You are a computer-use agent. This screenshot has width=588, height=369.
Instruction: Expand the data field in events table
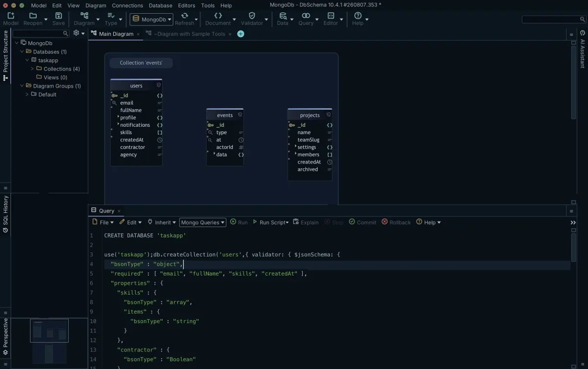pyautogui.click(x=215, y=154)
